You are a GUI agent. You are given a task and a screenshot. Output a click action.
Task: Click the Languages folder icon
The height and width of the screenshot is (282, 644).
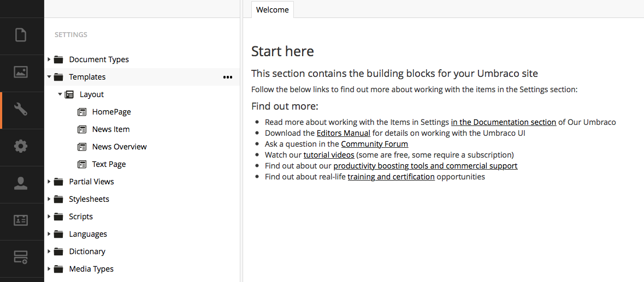(x=59, y=234)
